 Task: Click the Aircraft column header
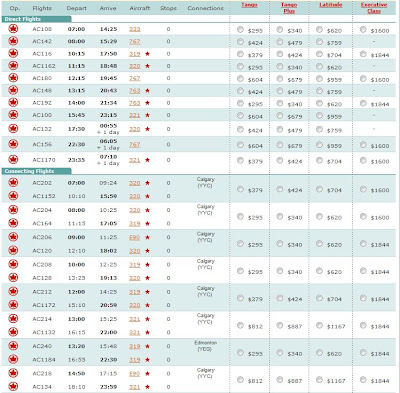click(140, 8)
